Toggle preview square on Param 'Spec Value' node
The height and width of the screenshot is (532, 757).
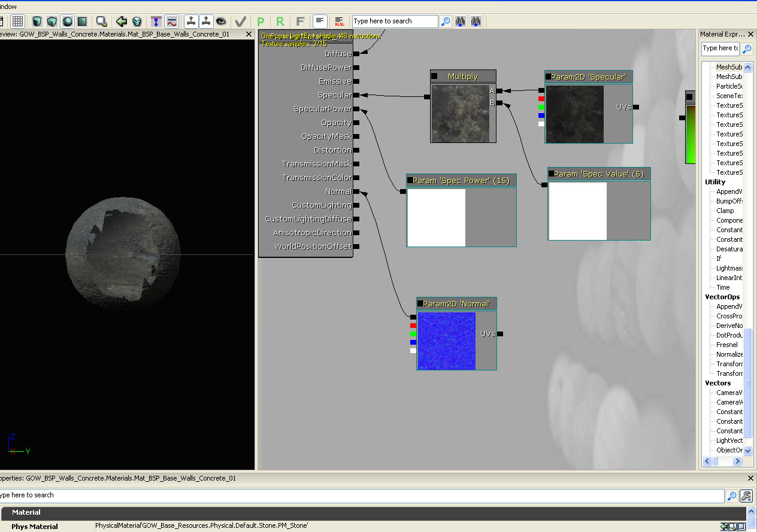point(551,174)
